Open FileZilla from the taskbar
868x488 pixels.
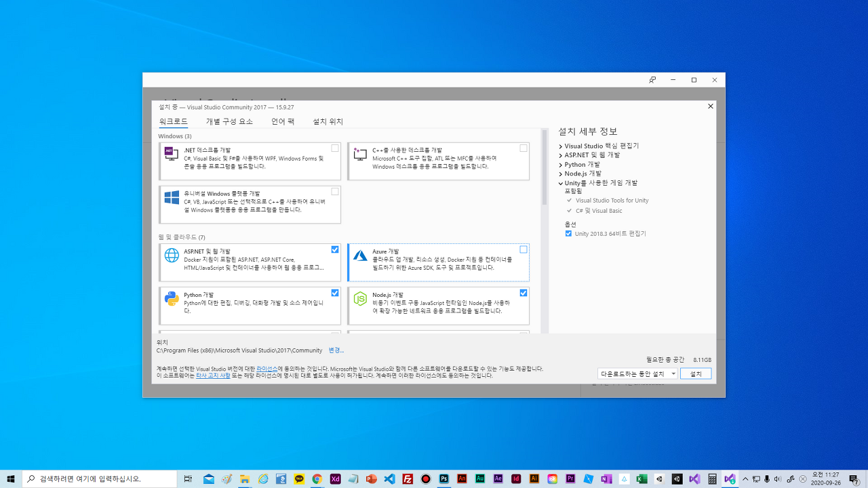(408, 479)
